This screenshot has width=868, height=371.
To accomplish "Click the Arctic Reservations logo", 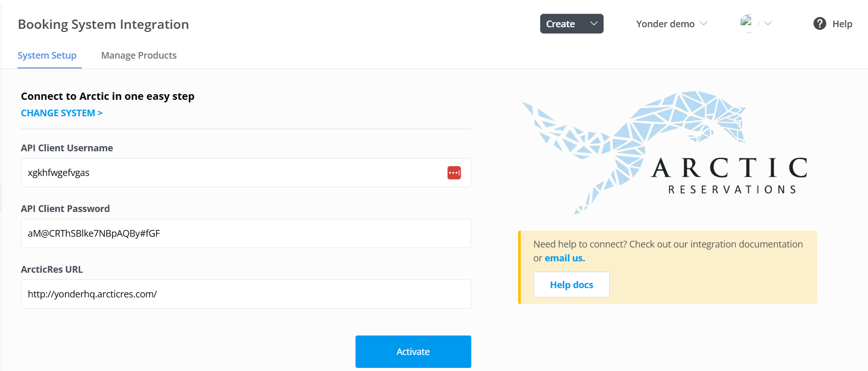I will [665, 152].
